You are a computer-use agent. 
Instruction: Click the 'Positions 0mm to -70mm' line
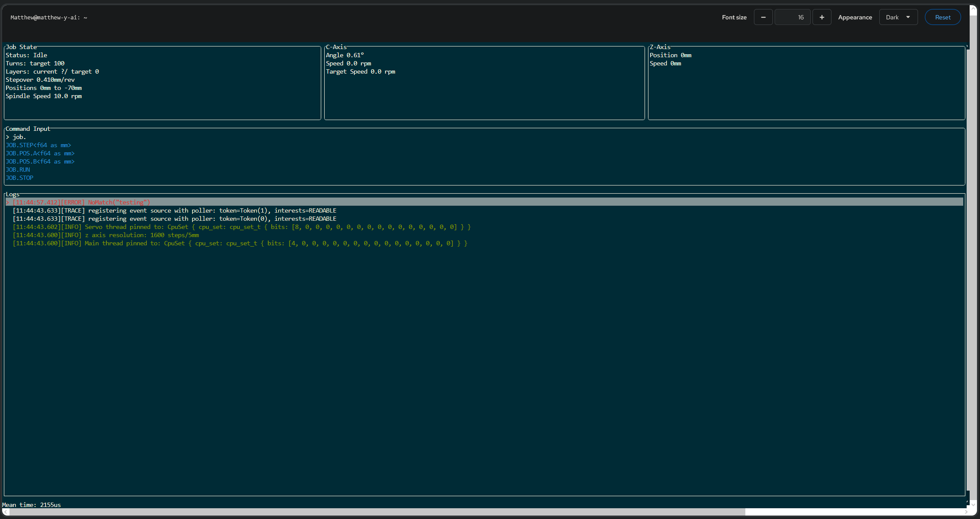43,88
